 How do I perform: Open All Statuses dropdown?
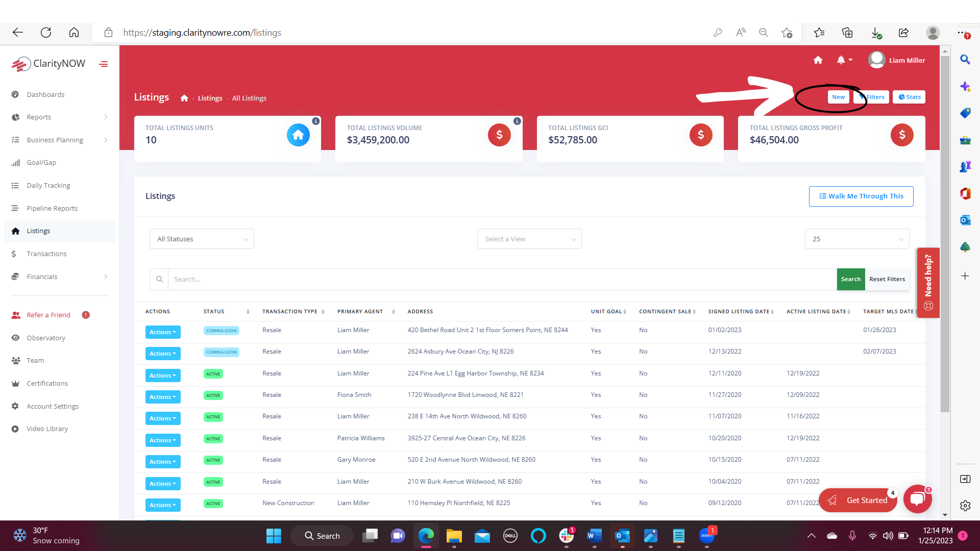pos(202,239)
